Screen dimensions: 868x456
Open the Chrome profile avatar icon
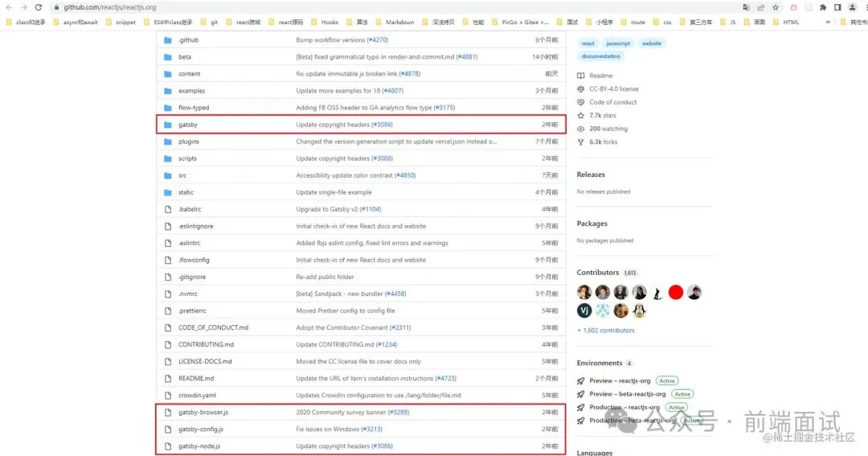pyautogui.click(x=853, y=7)
